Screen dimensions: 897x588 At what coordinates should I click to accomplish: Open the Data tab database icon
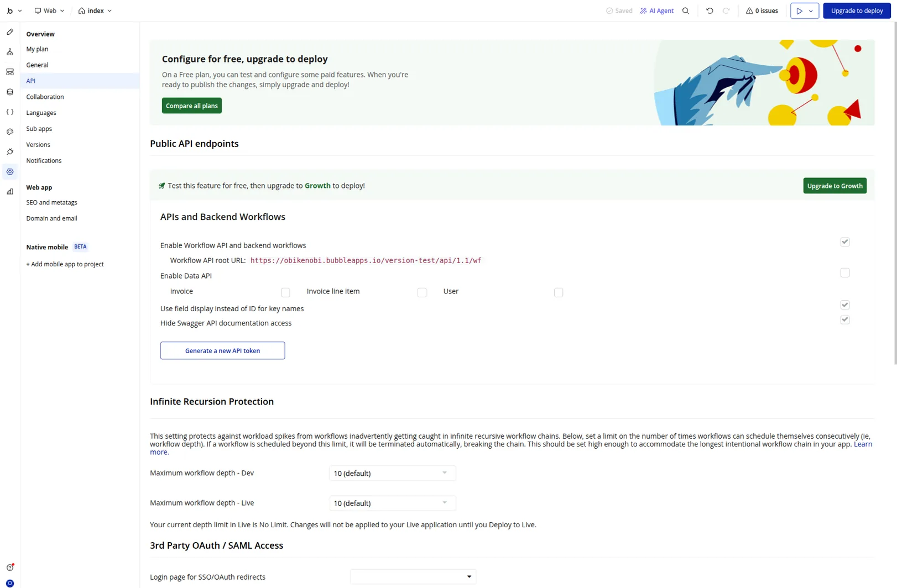10,92
